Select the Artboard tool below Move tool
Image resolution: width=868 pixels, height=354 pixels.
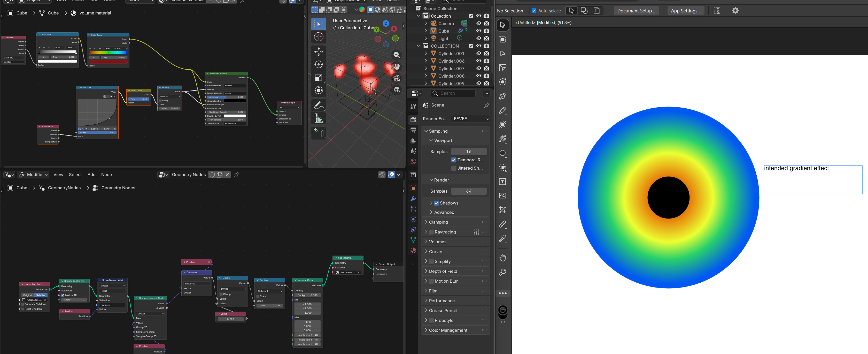(x=502, y=40)
